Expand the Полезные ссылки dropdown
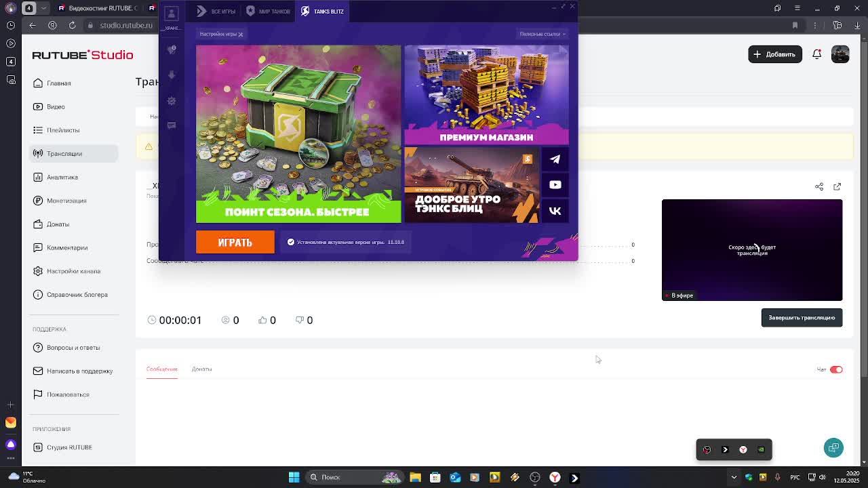 click(x=542, y=34)
